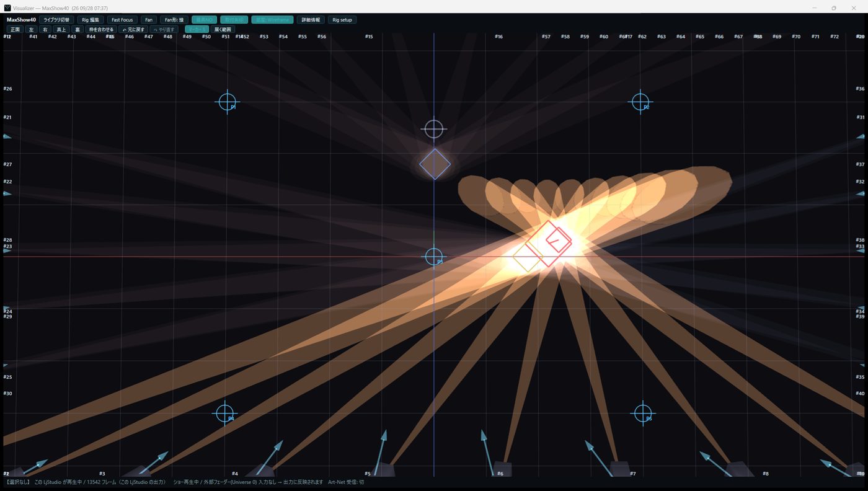Select fixture label #36 on right edge
The width and height of the screenshot is (868, 491).
click(x=860, y=89)
